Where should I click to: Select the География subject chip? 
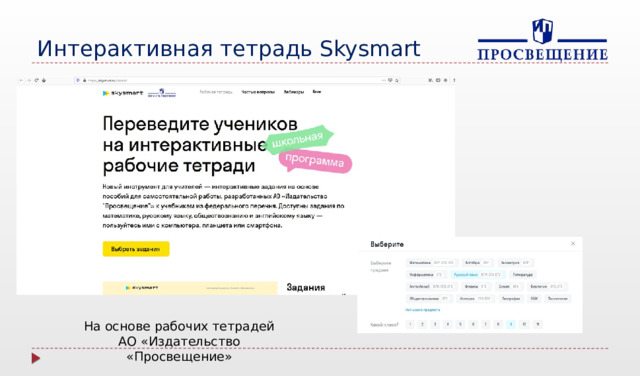click(511, 298)
